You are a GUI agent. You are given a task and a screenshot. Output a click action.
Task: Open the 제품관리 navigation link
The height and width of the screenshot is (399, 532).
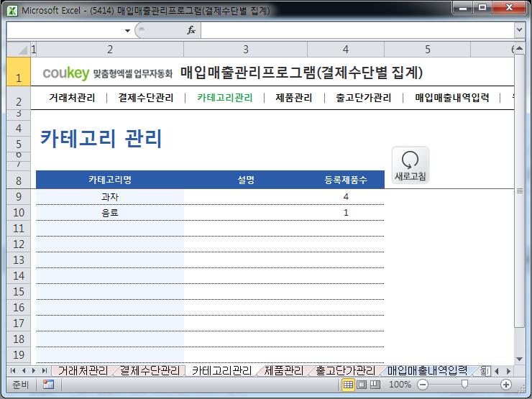(x=293, y=98)
